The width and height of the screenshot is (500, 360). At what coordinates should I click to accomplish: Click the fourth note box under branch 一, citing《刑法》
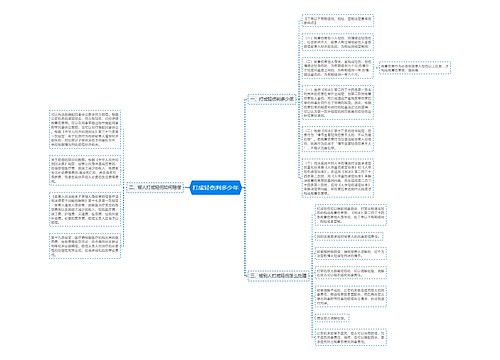click(338, 102)
